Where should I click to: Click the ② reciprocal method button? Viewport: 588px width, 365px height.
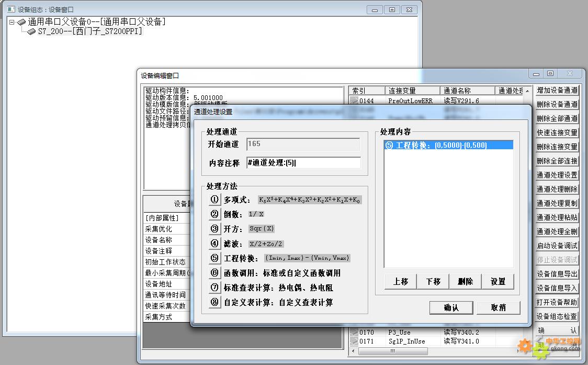(x=214, y=214)
